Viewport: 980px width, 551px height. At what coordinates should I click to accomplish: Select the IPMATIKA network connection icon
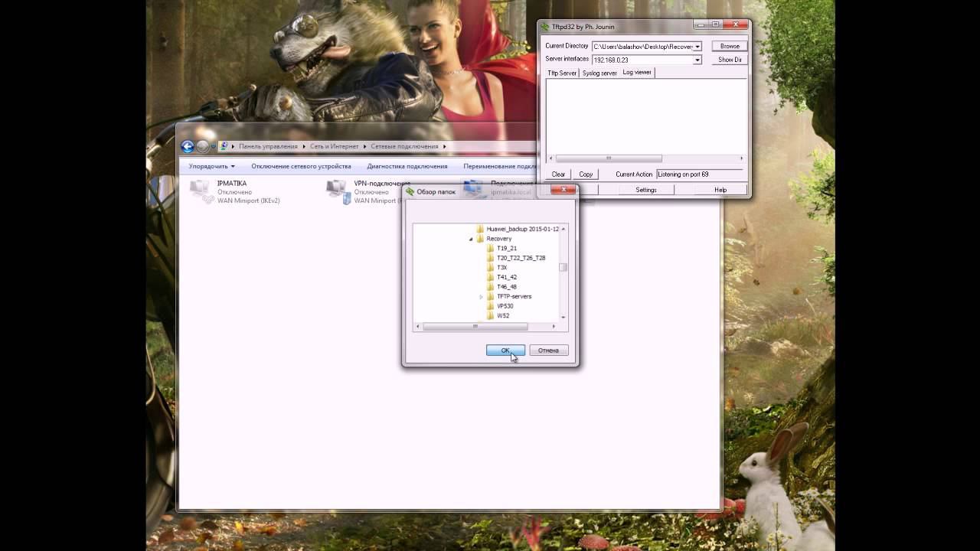[201, 191]
